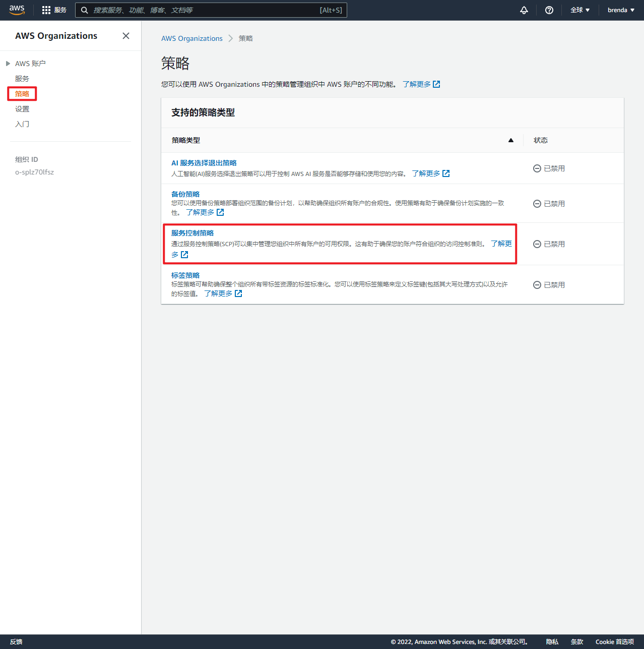Click the AWS Organizations sidebar title
The height and width of the screenshot is (649, 644).
point(56,36)
